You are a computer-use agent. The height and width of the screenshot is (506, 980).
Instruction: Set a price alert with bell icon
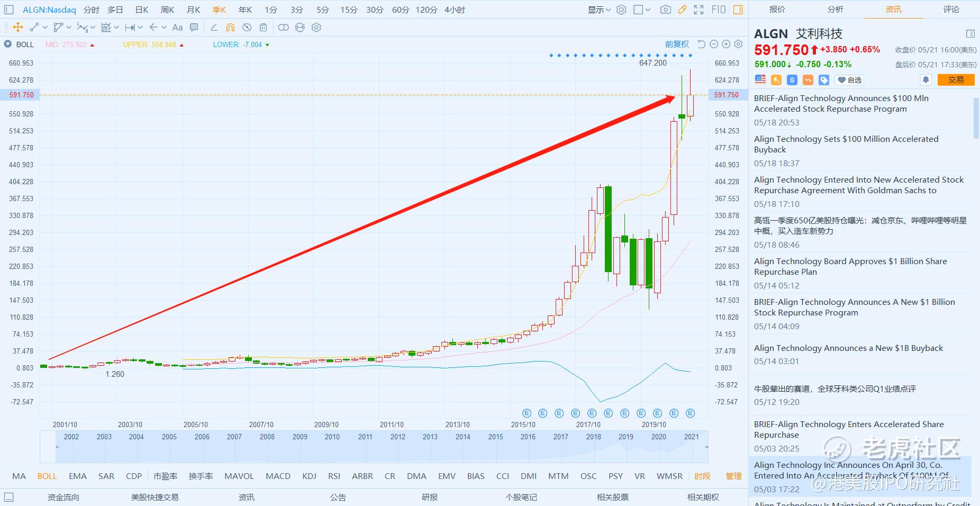point(925,80)
